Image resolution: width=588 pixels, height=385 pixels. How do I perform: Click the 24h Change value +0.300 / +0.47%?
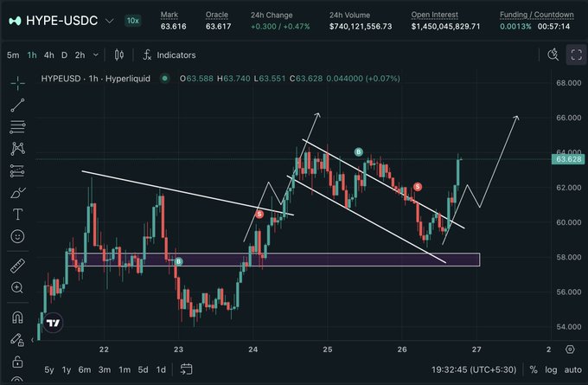pos(280,27)
